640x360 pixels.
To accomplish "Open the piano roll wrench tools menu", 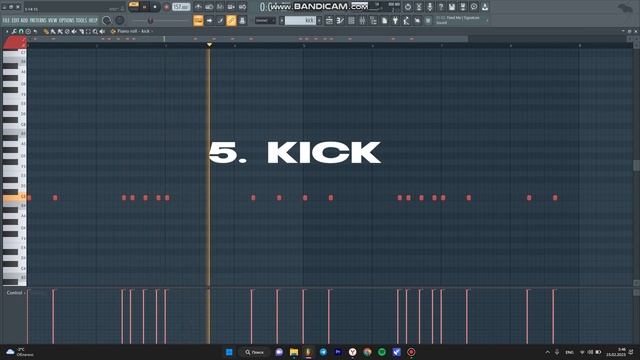I will pyautogui.click(x=14, y=31).
